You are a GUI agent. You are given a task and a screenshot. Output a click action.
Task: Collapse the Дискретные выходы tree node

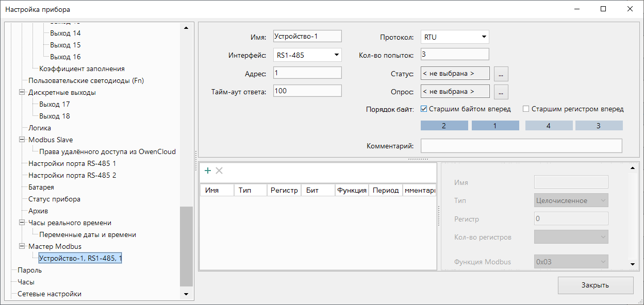[22, 93]
